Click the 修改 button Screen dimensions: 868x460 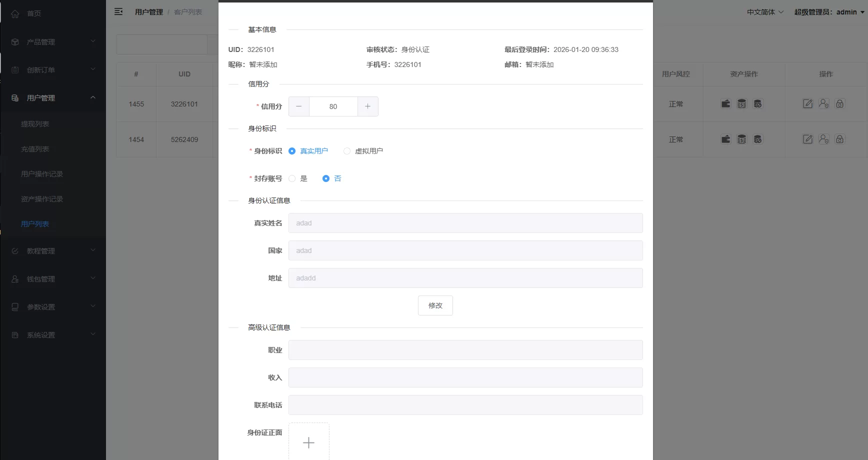tap(435, 305)
